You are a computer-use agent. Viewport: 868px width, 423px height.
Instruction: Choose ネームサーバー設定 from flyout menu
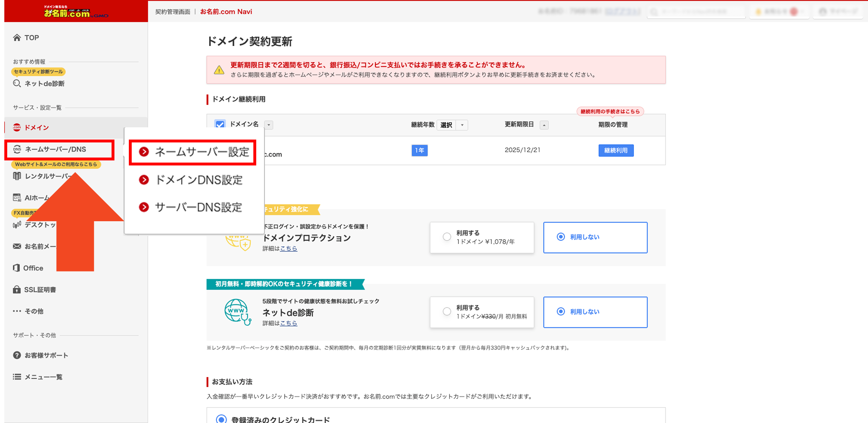[202, 152]
